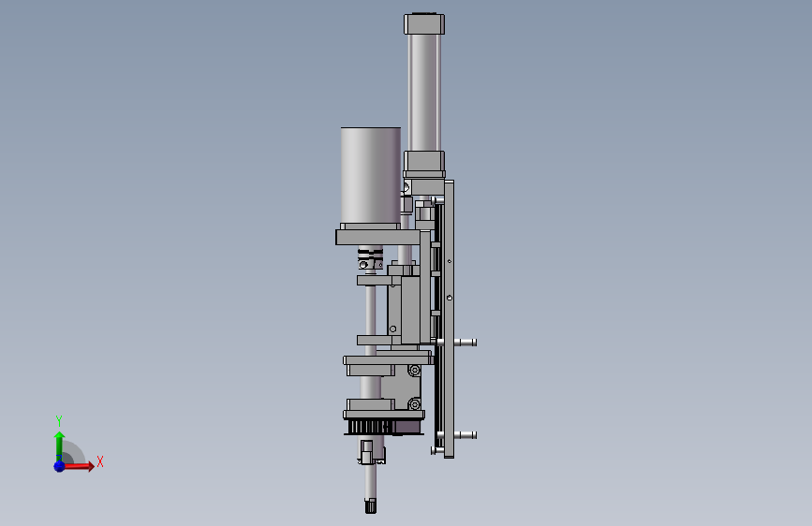Click the blue Z axis sphere at triad origin
This screenshot has height=526, width=812.
(60, 466)
